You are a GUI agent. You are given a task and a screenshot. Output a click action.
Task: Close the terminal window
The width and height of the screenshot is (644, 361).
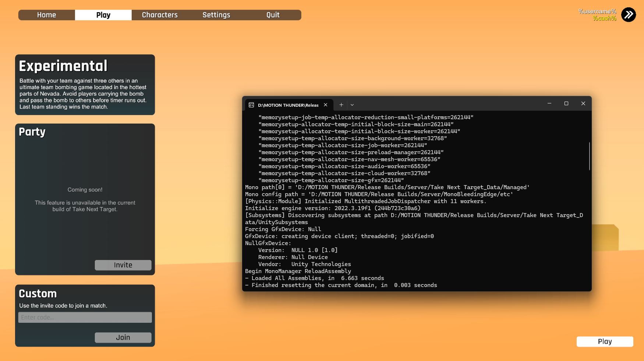pyautogui.click(x=583, y=104)
